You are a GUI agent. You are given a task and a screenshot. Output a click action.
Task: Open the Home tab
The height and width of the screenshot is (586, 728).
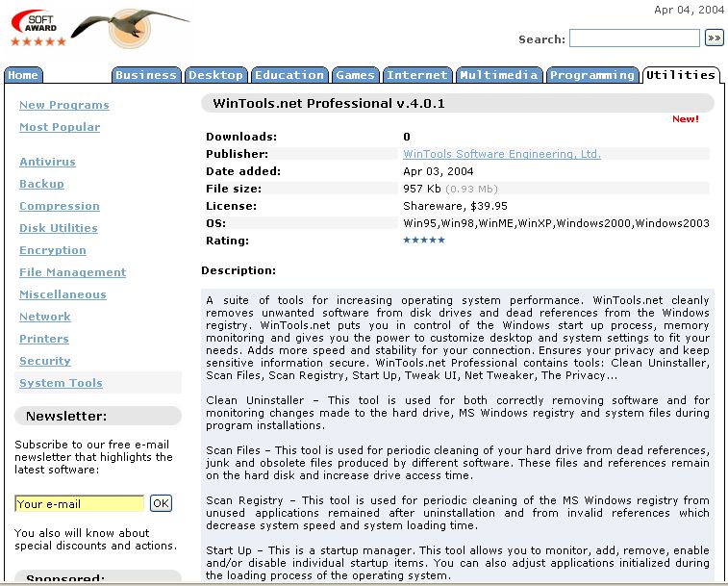coord(23,75)
